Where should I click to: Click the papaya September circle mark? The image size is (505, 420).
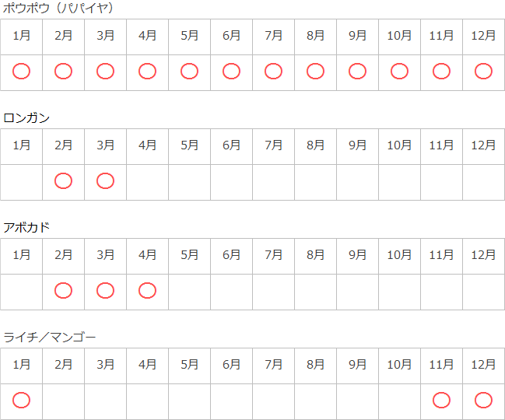click(357, 72)
